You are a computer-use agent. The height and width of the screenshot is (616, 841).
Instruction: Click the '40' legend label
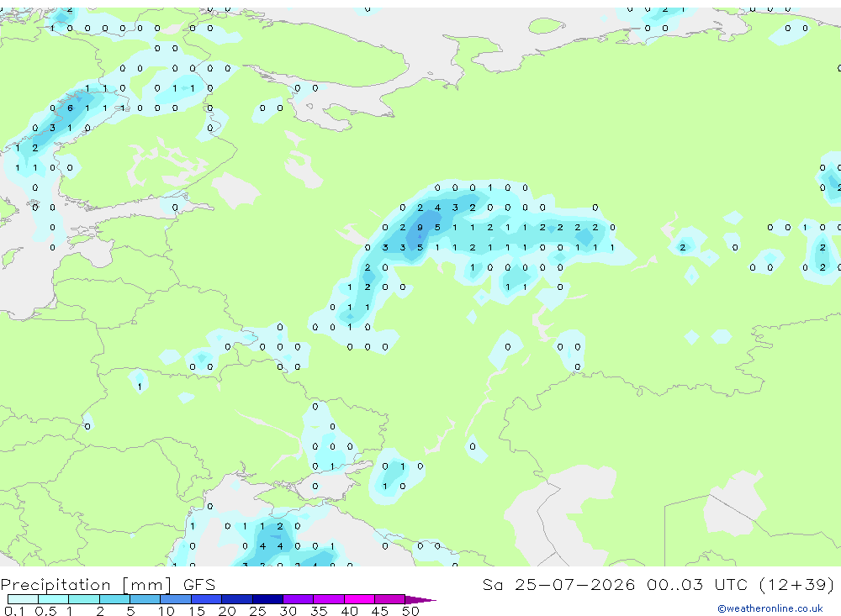tap(349, 611)
